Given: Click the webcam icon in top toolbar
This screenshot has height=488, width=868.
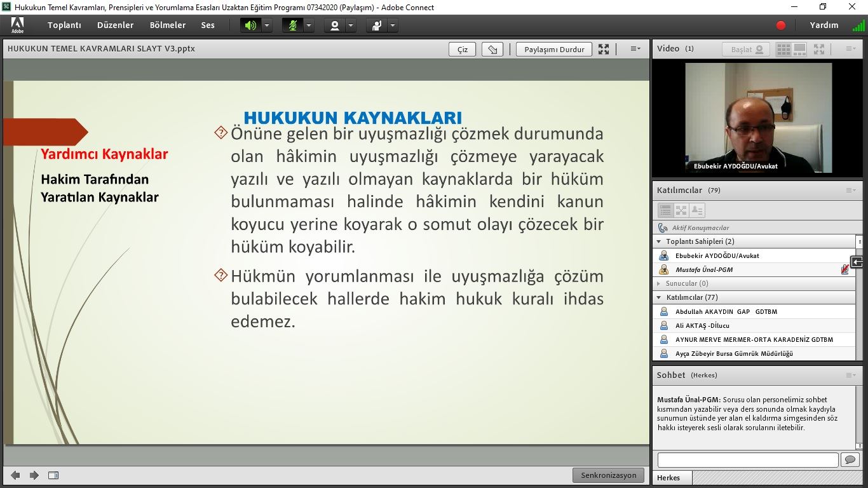Looking at the screenshot, I should (x=334, y=25).
